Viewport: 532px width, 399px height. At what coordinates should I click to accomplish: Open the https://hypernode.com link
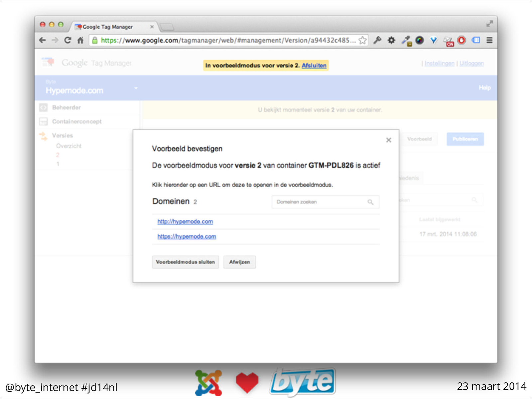tap(187, 236)
